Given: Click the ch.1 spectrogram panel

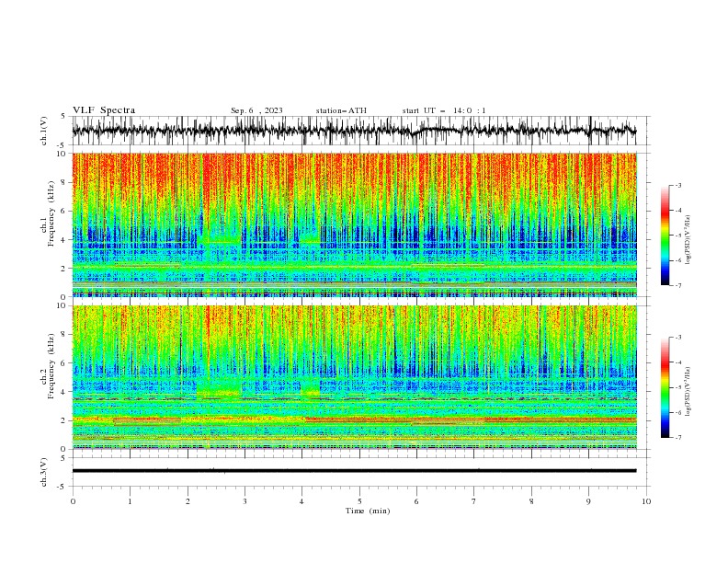Looking at the screenshot, I should [354, 224].
